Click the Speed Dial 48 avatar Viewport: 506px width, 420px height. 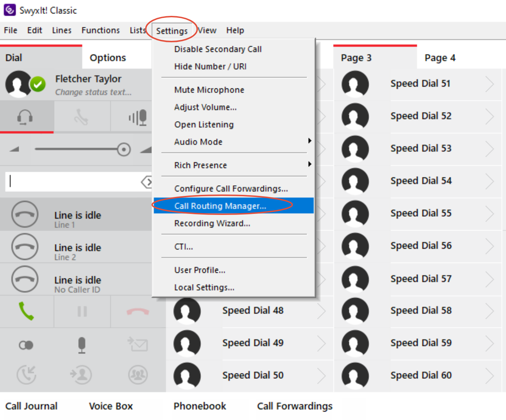tap(187, 311)
